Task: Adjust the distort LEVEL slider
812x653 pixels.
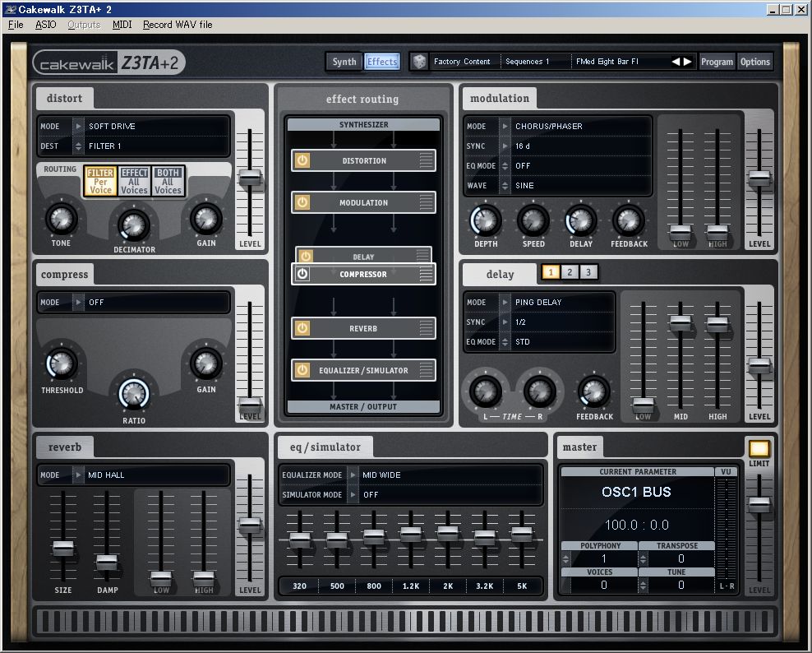Action: point(250,178)
